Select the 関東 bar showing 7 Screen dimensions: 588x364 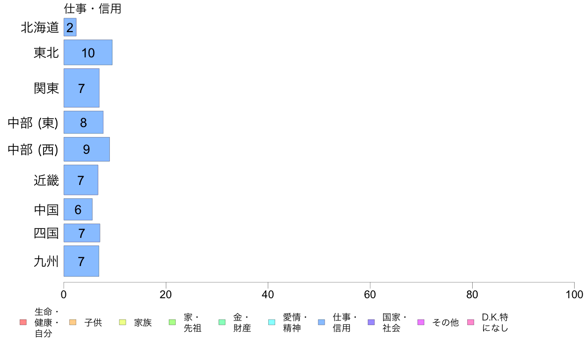tap(82, 88)
